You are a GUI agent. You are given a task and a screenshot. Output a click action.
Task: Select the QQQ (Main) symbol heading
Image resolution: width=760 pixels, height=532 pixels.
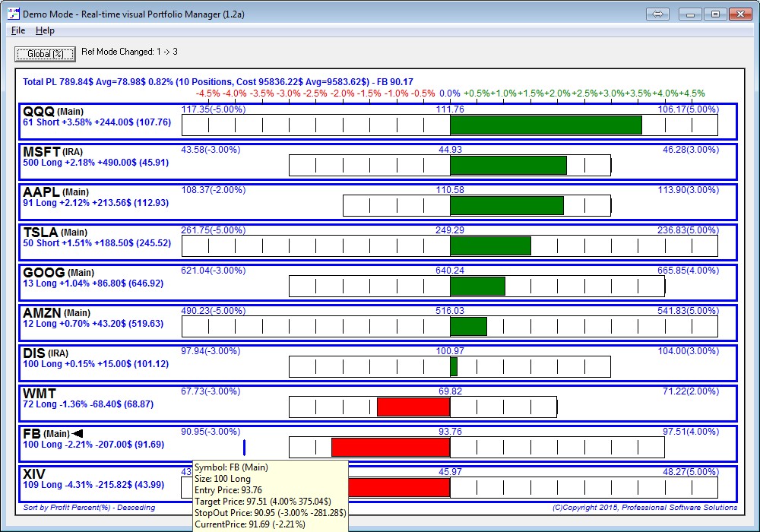click(x=53, y=112)
